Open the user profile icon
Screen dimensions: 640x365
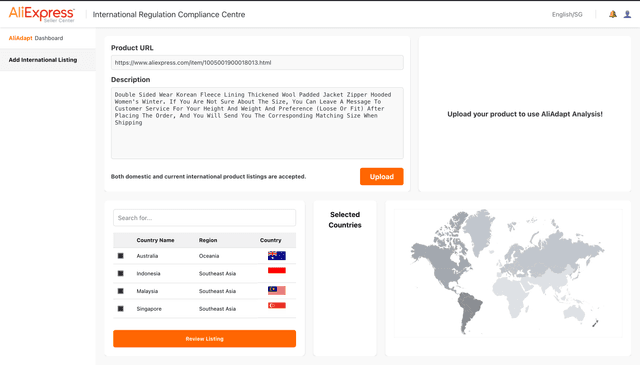pos(627,14)
